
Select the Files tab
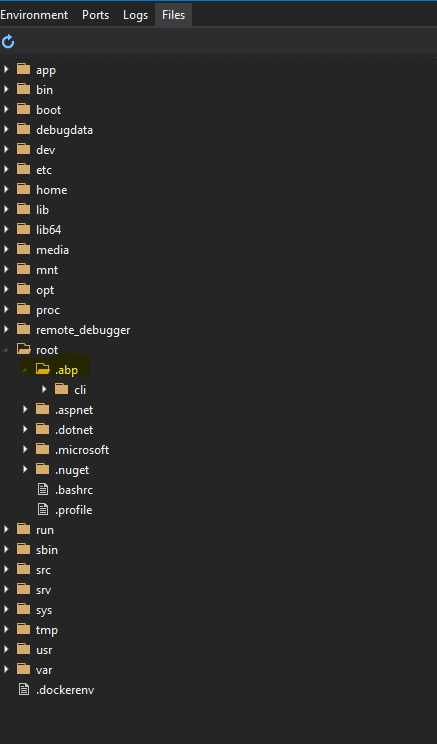(173, 15)
